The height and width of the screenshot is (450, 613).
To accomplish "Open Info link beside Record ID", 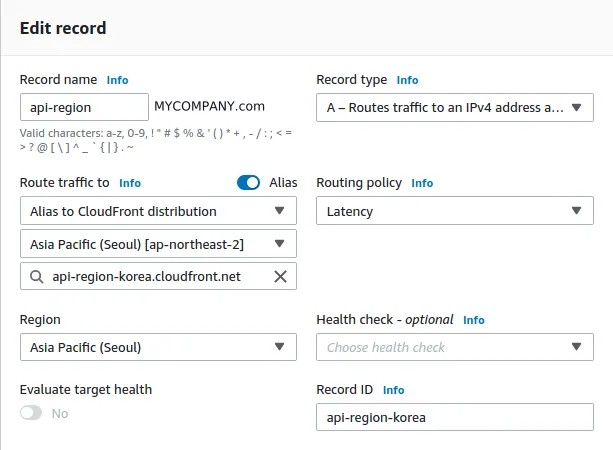I will [x=394, y=390].
